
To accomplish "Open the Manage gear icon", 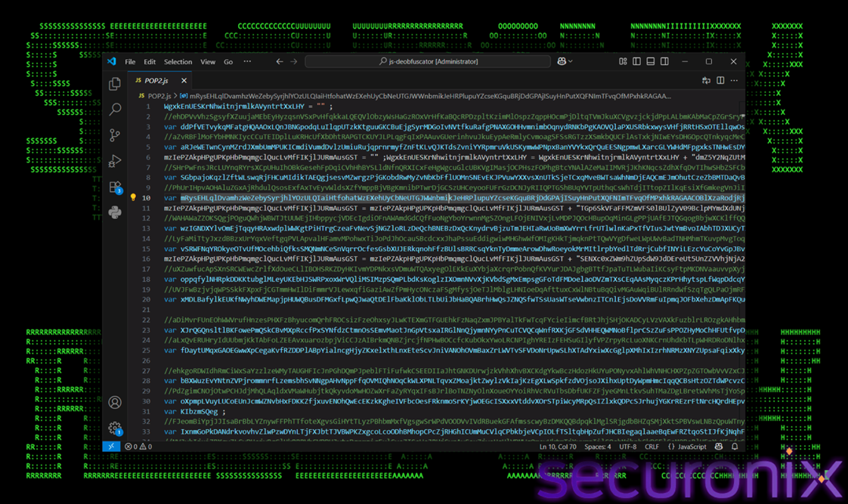I will 115,428.
